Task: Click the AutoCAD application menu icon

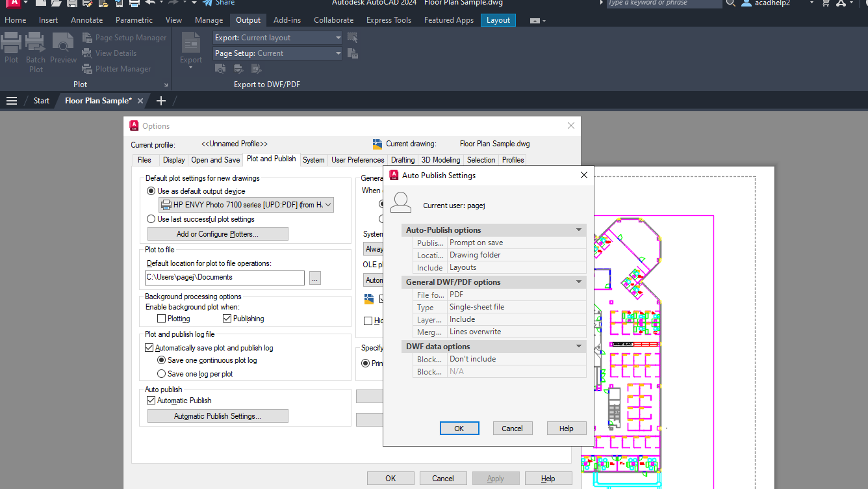Action: point(14,4)
